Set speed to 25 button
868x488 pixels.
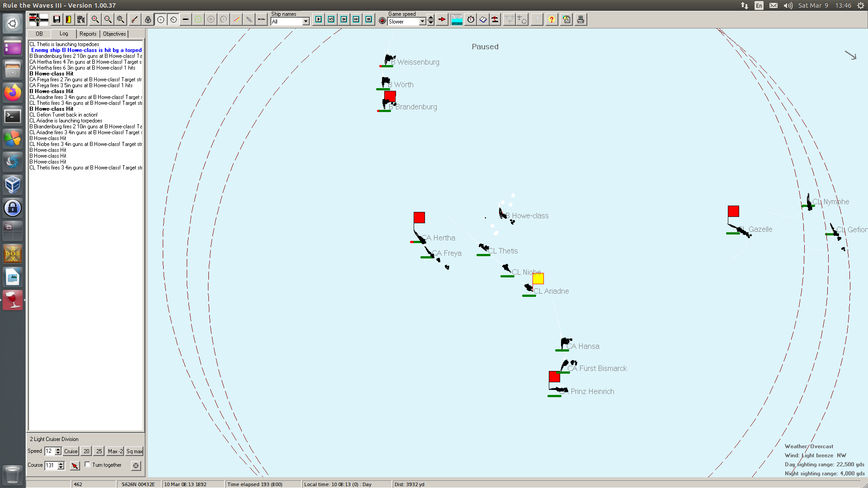99,451
